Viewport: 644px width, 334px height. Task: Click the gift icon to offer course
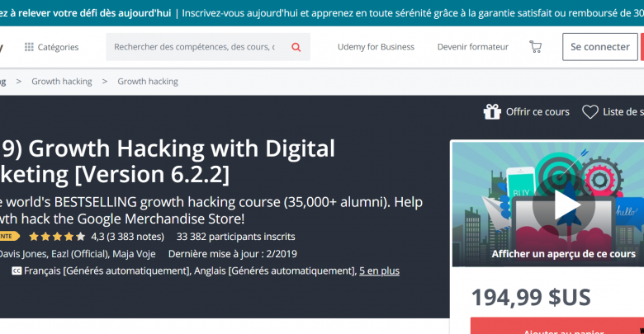[x=492, y=111]
